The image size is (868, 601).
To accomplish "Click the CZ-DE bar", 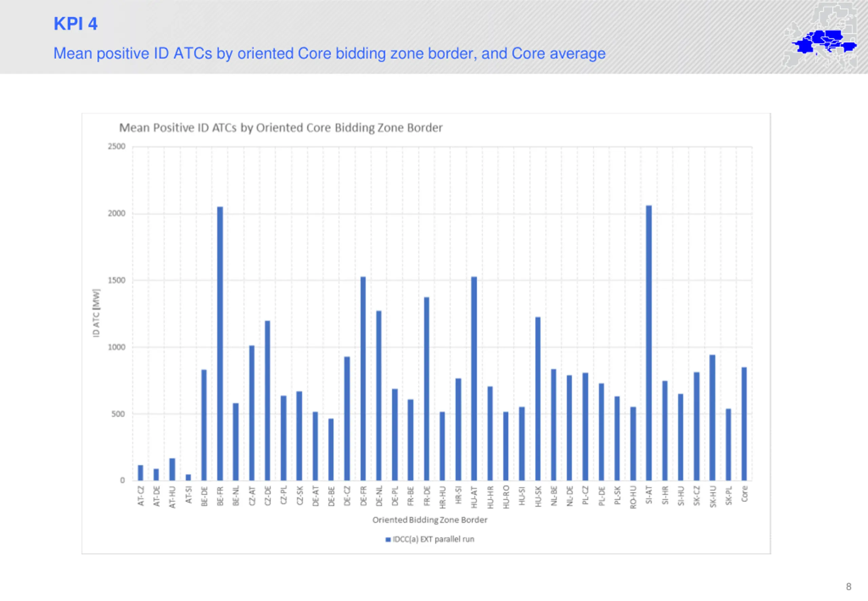I will point(267,401).
